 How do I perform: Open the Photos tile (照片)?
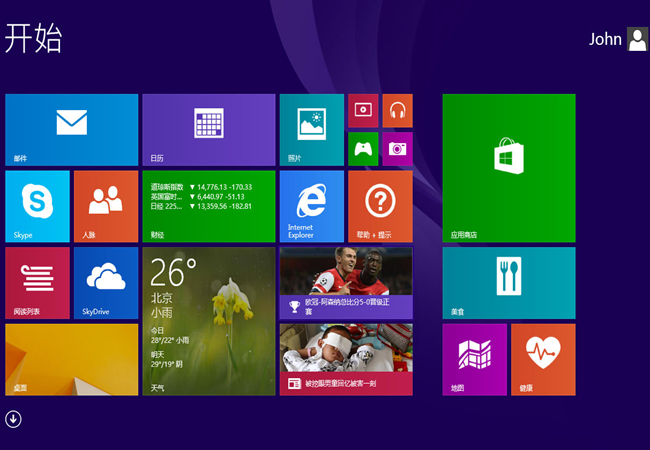click(312, 130)
